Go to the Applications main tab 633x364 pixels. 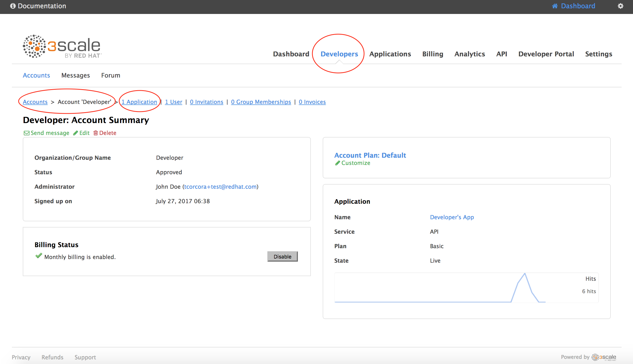pos(390,54)
